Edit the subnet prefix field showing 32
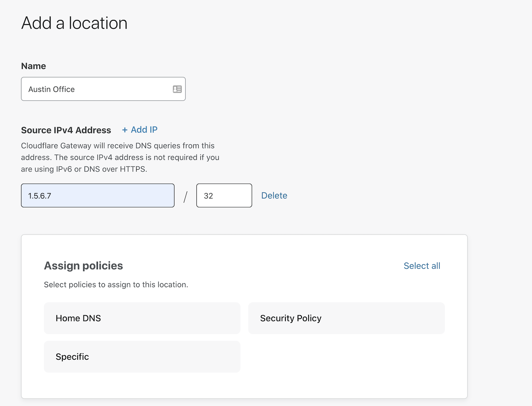Image resolution: width=532 pixels, height=406 pixels. coord(224,196)
